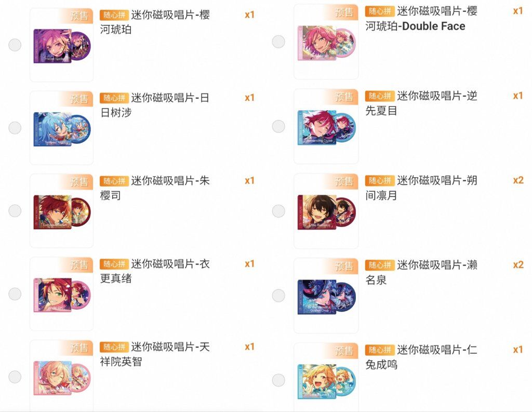View the 朔间凛月 record thumbnail image
Viewport: 532px width, 412px height.
tap(326, 212)
